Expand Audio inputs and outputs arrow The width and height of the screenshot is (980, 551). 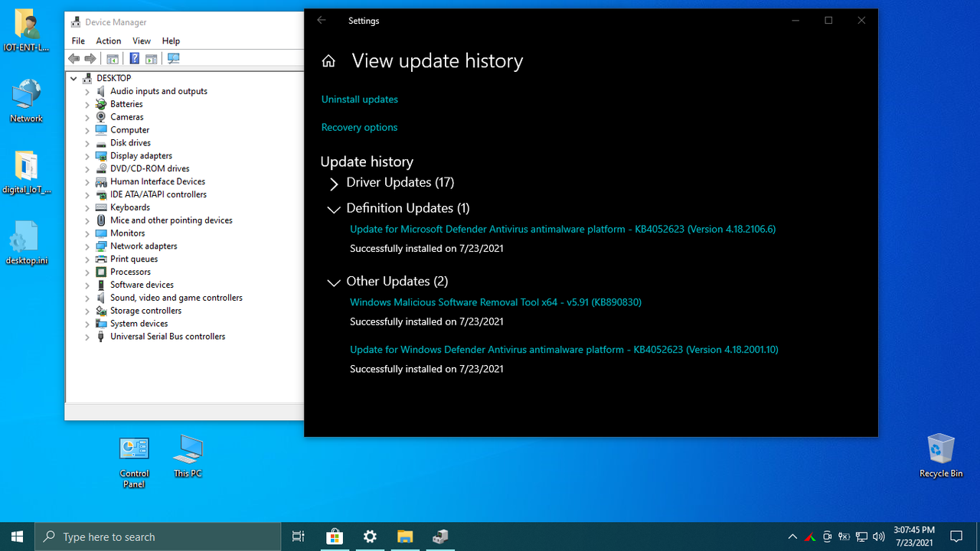tap(87, 91)
